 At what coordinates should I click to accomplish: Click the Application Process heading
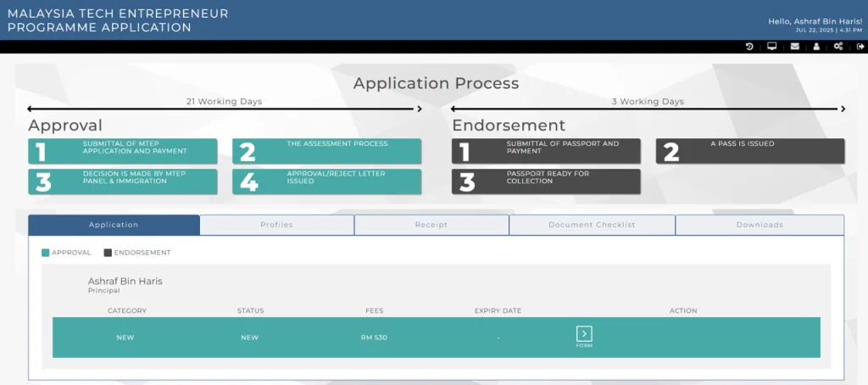[437, 83]
